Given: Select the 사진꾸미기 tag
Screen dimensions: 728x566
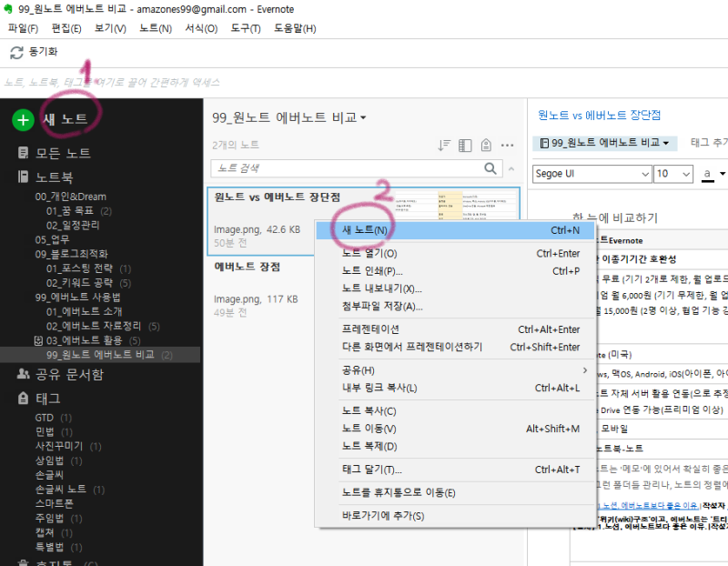Looking at the screenshot, I should [x=59, y=447].
